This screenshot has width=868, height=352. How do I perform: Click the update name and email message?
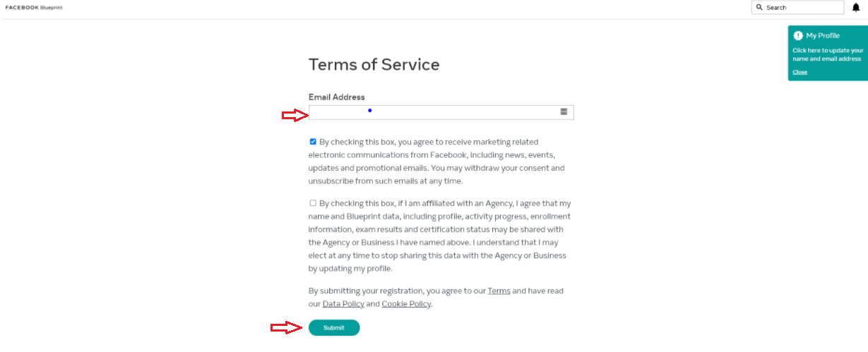[828, 55]
